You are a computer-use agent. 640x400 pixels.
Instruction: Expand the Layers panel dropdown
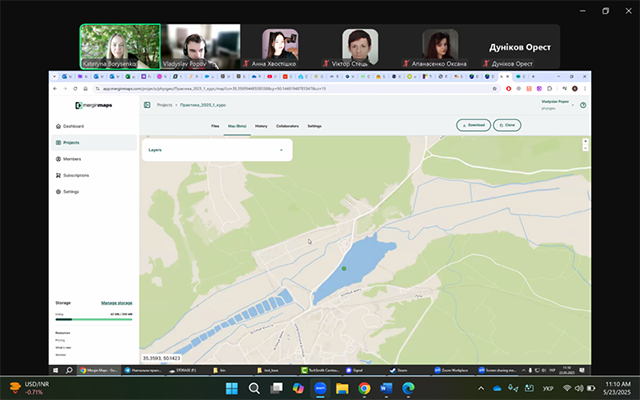(x=281, y=149)
